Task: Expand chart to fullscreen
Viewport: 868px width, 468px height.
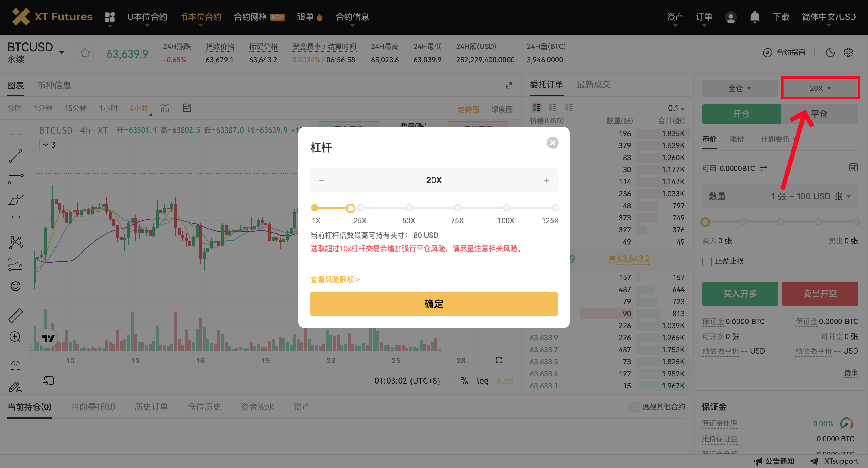Action: [509, 85]
